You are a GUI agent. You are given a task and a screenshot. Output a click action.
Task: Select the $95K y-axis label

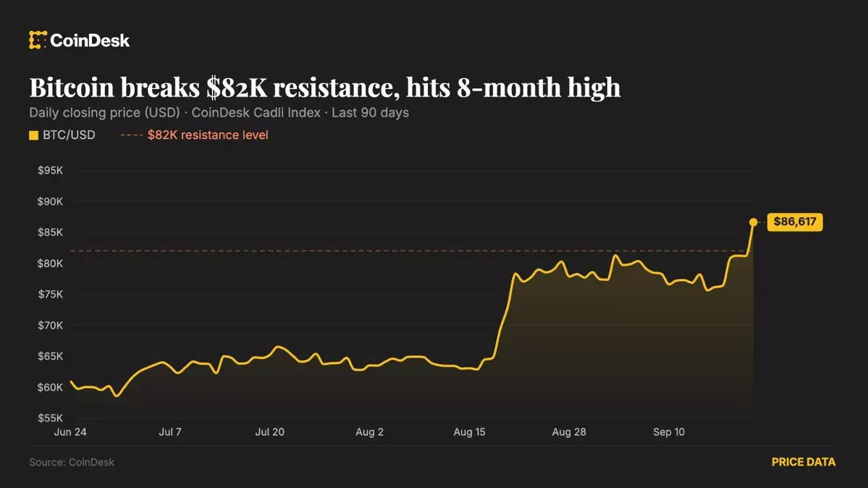pos(51,171)
